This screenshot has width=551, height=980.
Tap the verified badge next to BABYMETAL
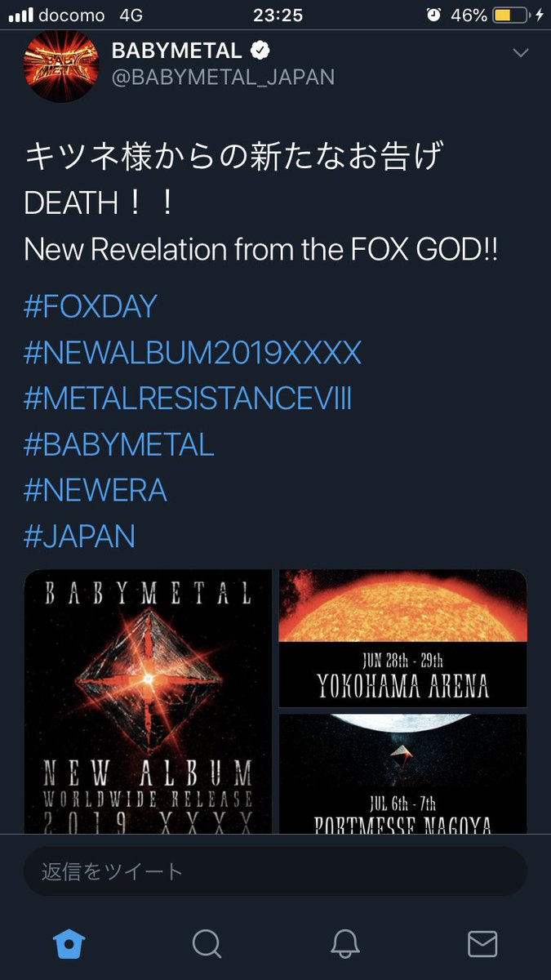[x=260, y=51]
